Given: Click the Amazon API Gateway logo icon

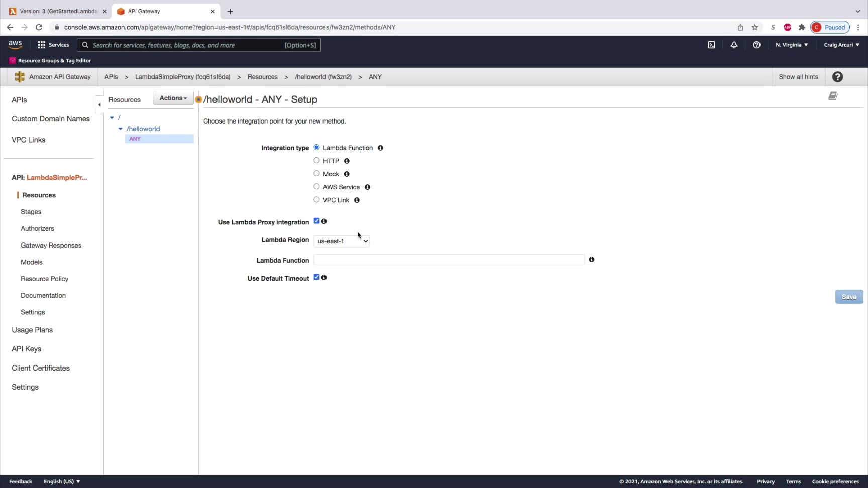Looking at the screenshot, I should tap(20, 77).
